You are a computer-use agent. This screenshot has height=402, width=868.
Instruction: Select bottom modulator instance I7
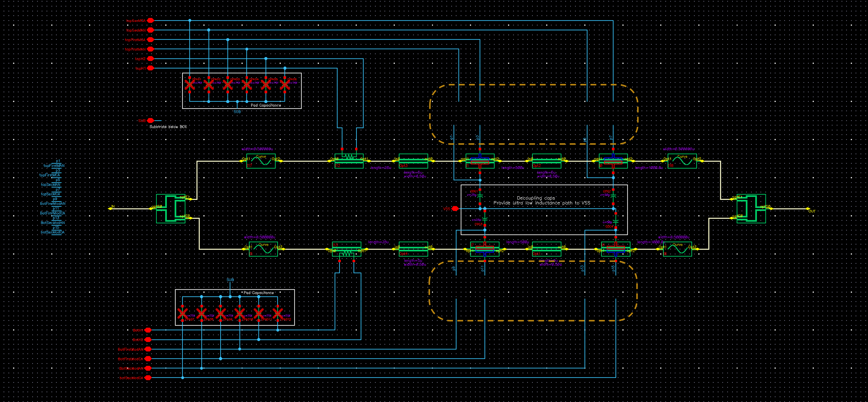point(485,249)
